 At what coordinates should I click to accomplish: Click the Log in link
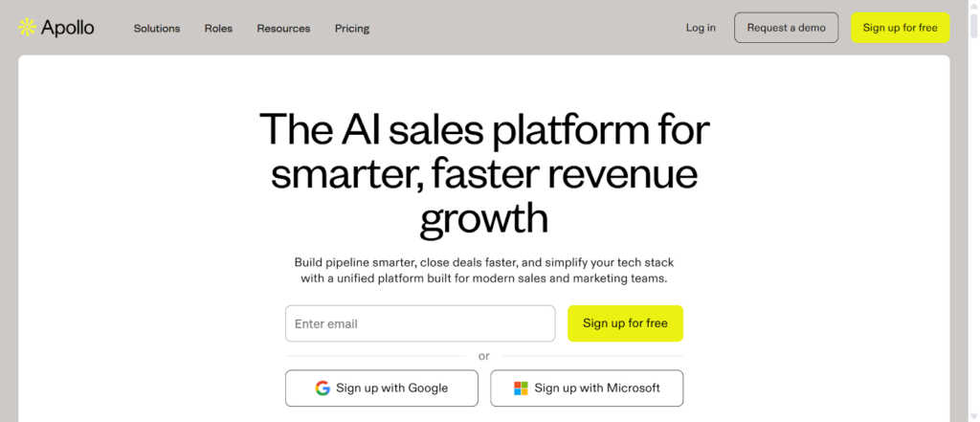coord(701,28)
